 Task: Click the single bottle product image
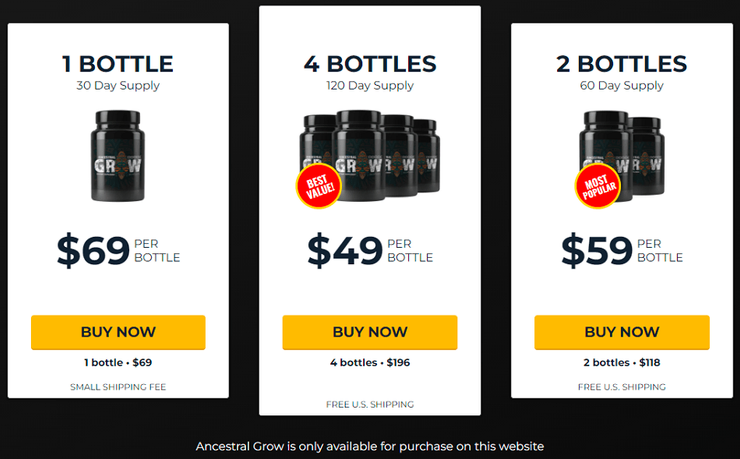pyautogui.click(x=118, y=156)
